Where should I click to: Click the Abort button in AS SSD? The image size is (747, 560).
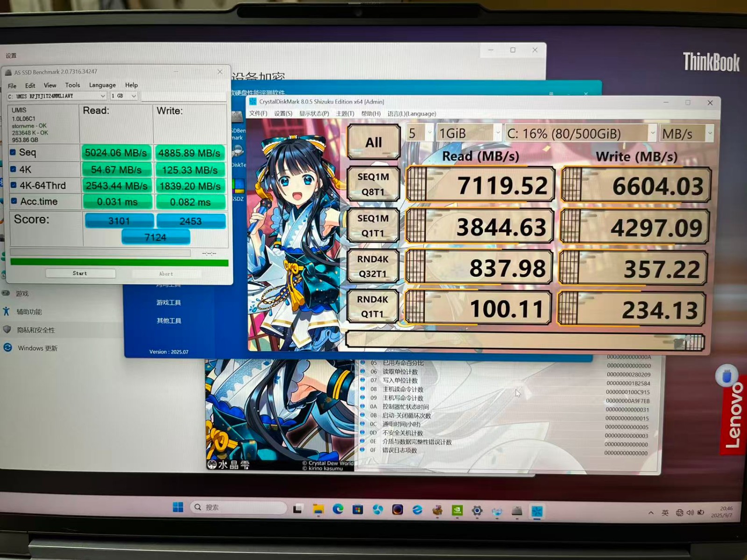[166, 274]
